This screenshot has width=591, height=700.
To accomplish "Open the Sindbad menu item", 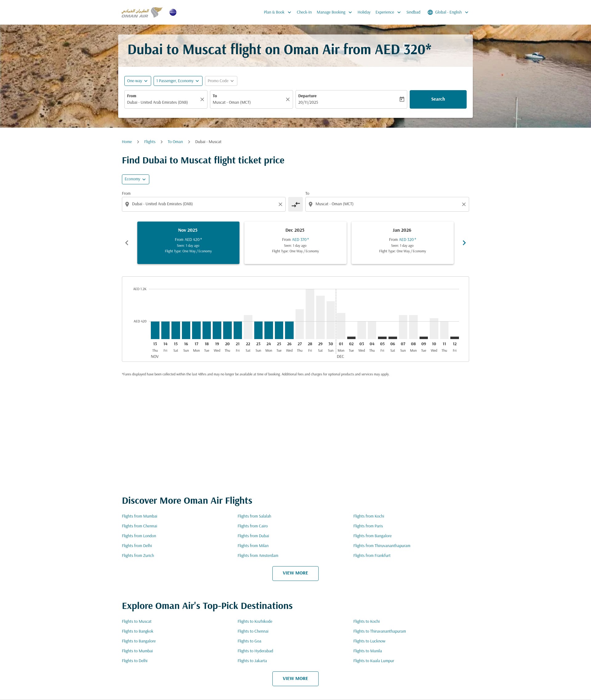I will [413, 12].
